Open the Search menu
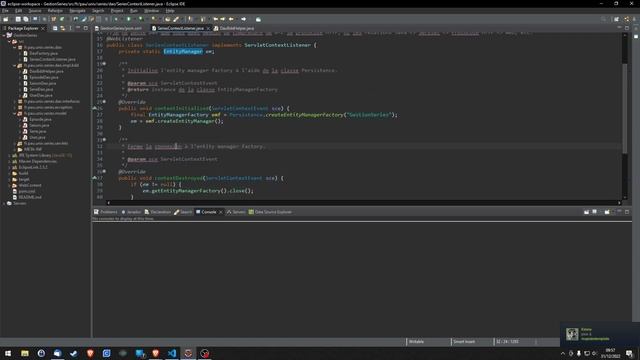The width and height of the screenshot is (640, 360). pyautogui.click(x=98, y=11)
